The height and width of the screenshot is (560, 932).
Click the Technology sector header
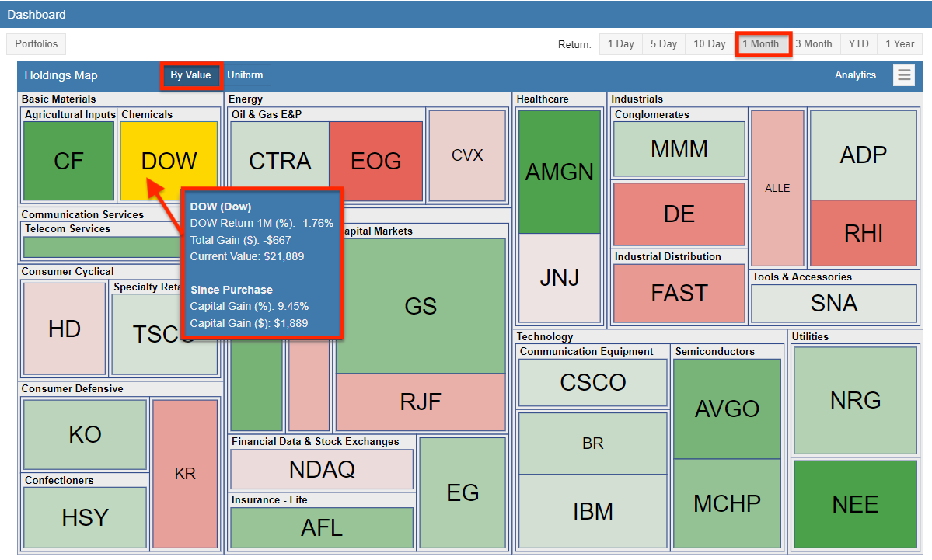(x=544, y=337)
